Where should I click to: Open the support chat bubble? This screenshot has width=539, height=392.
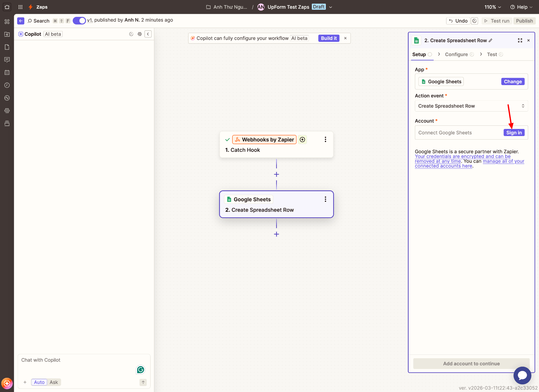click(x=522, y=375)
